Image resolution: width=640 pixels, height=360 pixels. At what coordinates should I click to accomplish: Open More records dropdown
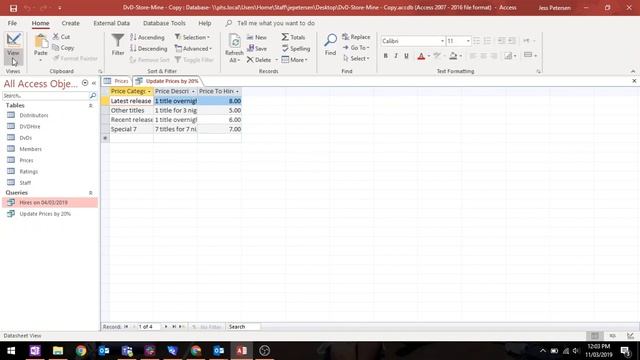pos(294,60)
